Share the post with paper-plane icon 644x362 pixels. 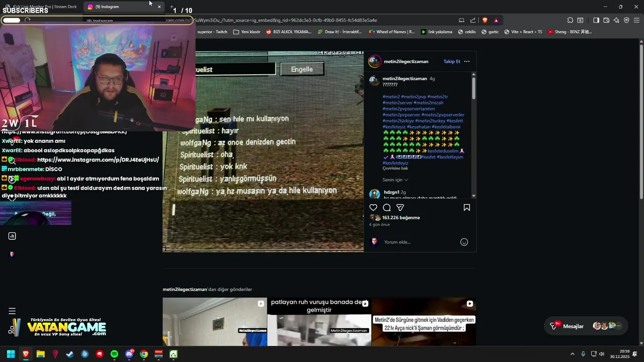pos(400,208)
